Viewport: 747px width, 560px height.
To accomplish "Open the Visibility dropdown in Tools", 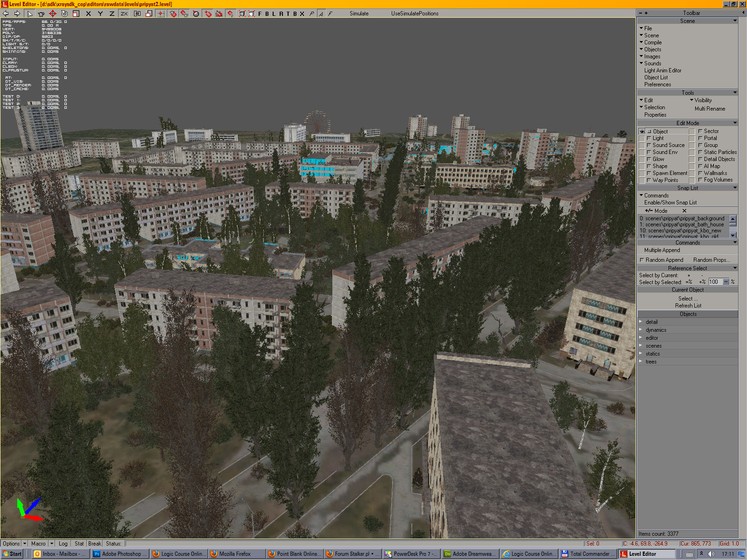I will 701,100.
